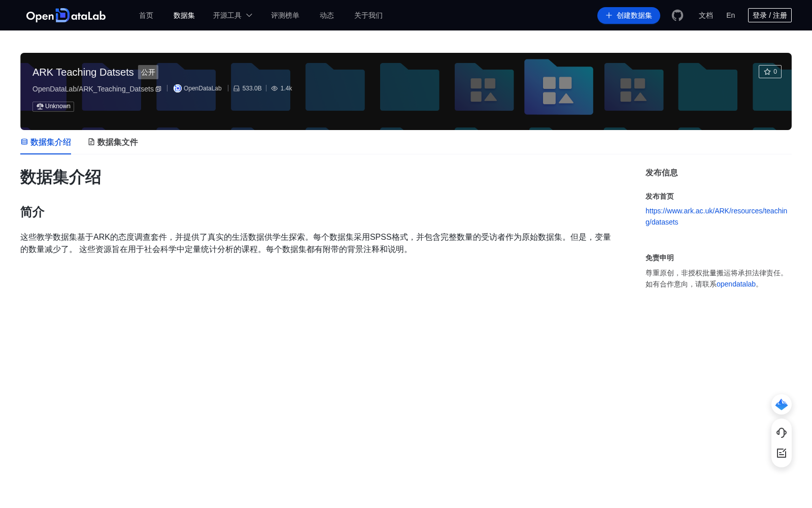Click the 533.0B size value
This screenshot has height=508, width=812.
click(252, 88)
